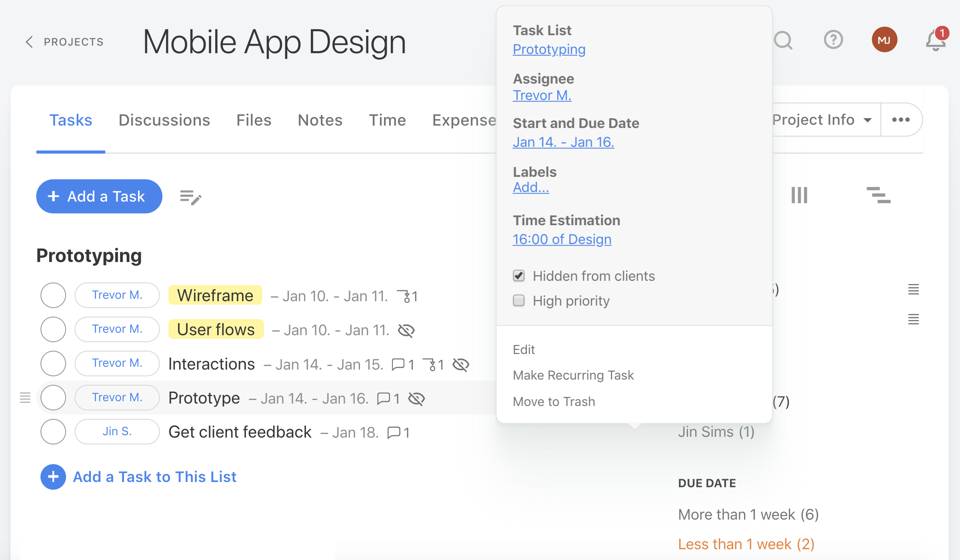Switch to the Discussions tab
The height and width of the screenshot is (560, 960).
(x=164, y=120)
